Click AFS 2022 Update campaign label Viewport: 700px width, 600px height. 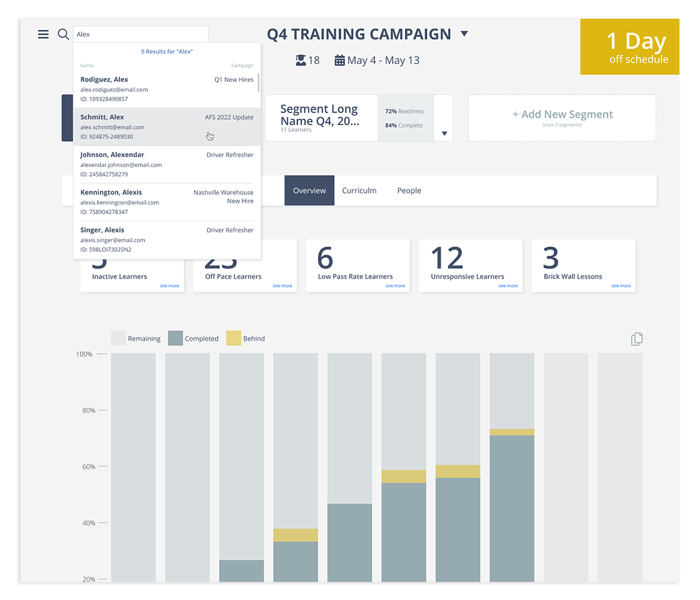(x=229, y=117)
